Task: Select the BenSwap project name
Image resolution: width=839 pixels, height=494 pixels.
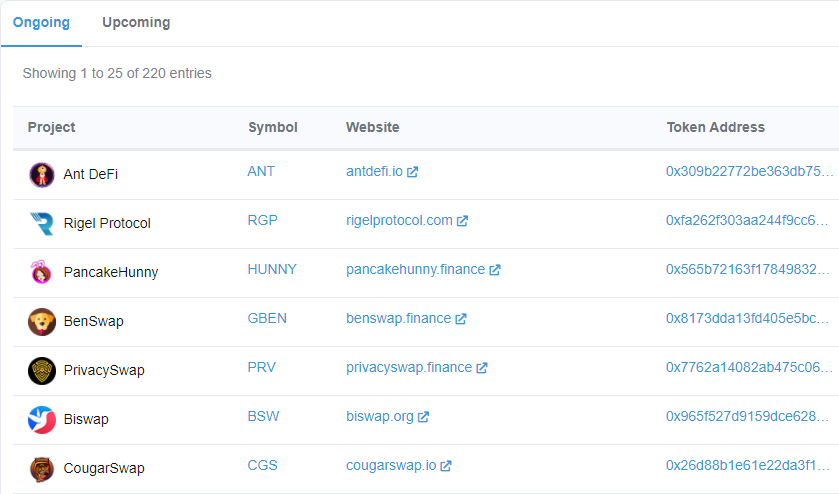Action: click(94, 322)
